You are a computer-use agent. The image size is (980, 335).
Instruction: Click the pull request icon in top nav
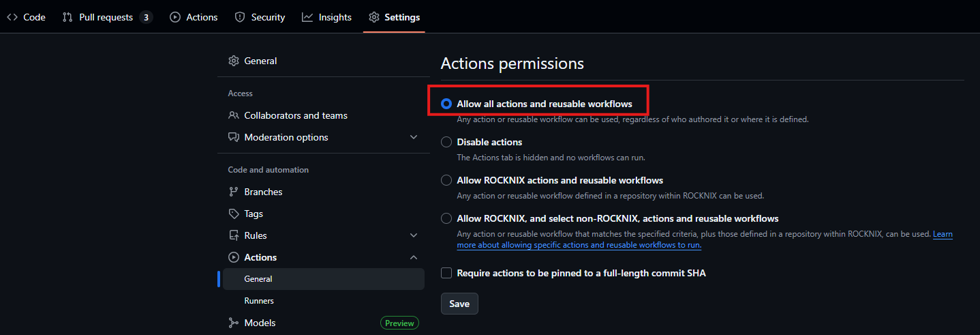coord(67,17)
